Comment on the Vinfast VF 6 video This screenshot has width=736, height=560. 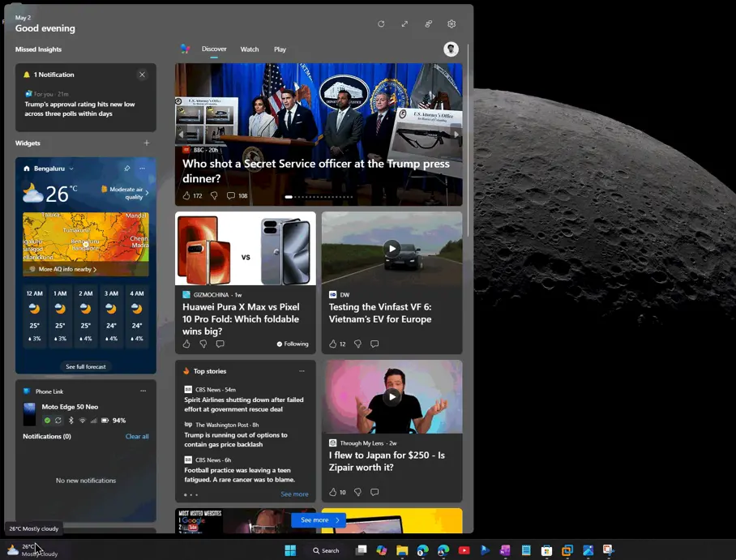pos(374,344)
